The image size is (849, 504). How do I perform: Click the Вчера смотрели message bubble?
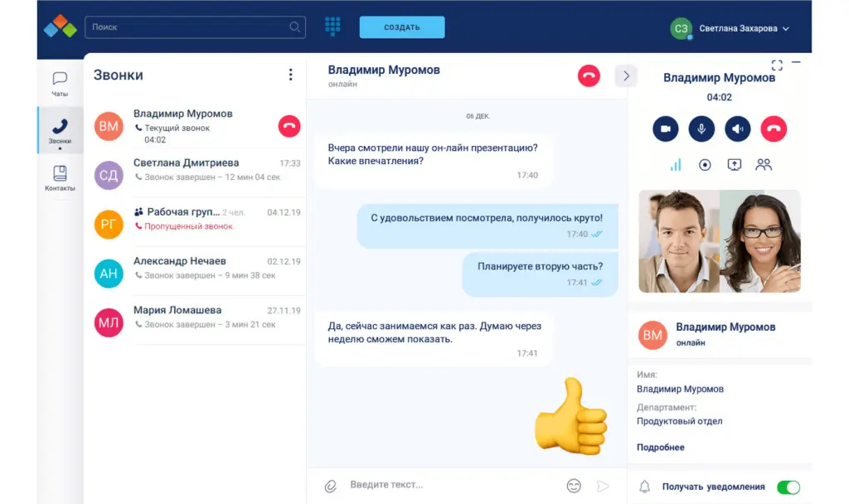(434, 161)
